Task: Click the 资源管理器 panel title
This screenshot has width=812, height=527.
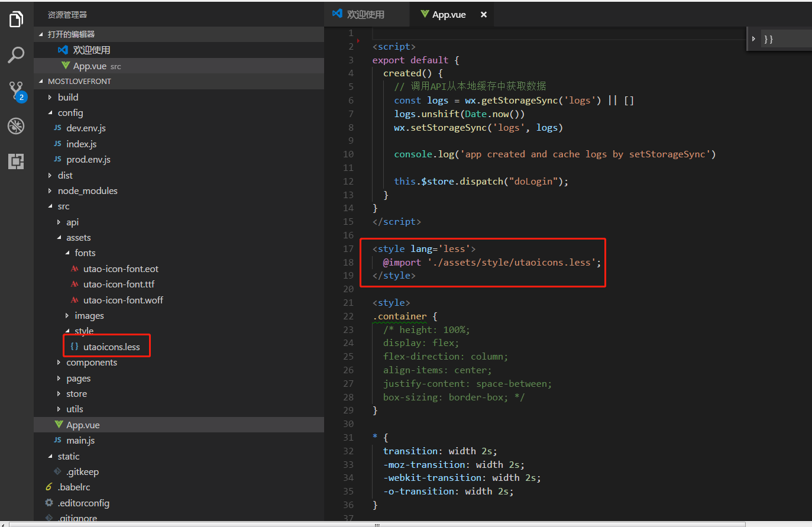Action: 67,14
